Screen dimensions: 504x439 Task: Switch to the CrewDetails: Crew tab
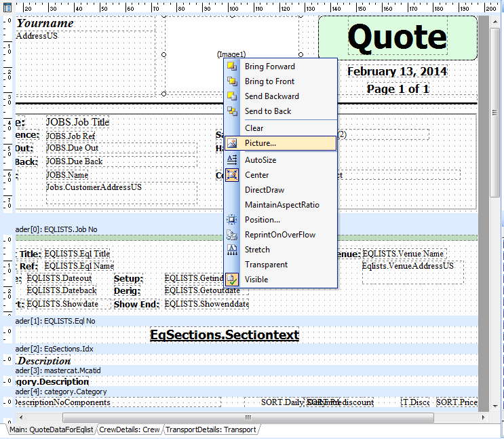[129, 430]
